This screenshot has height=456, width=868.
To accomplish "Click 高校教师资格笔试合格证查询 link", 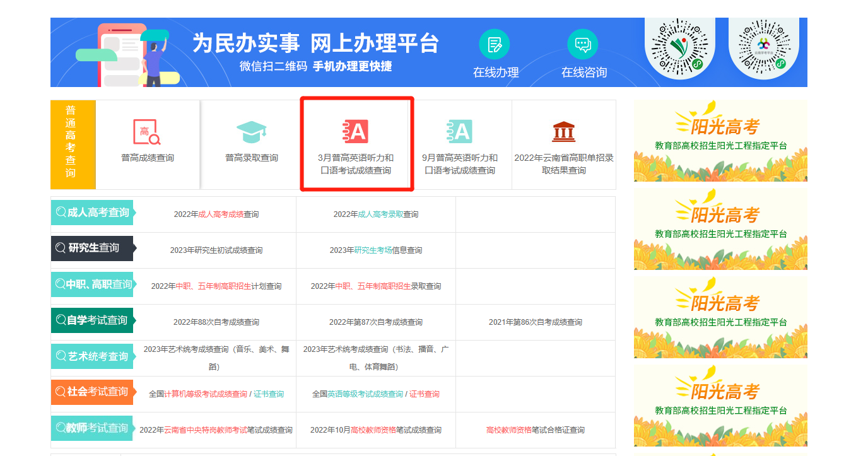I will point(535,430).
